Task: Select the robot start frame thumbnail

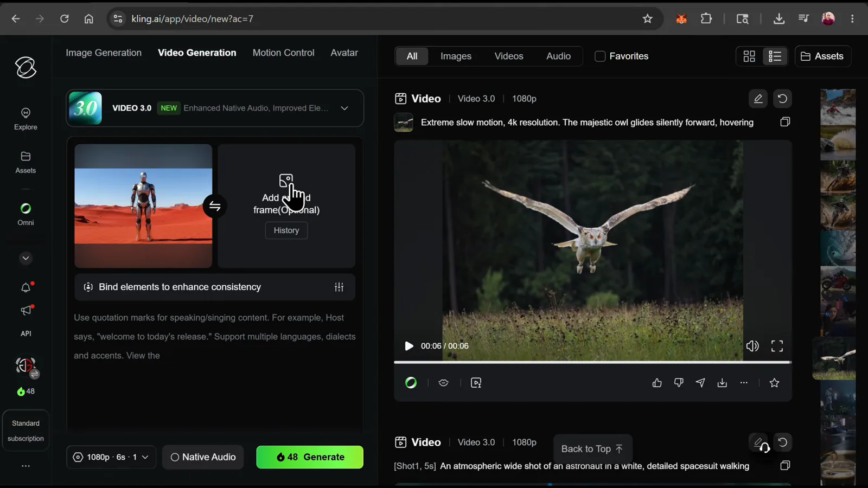Action: pos(143,206)
